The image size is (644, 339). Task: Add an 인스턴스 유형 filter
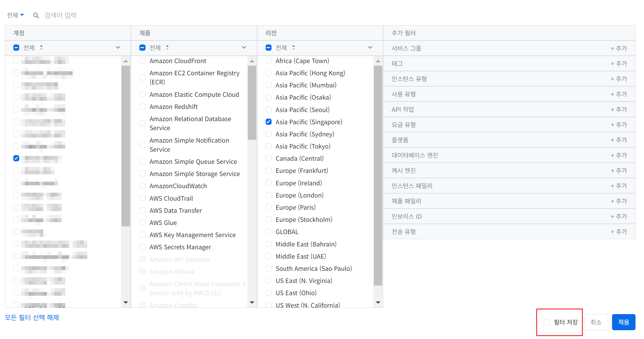click(x=619, y=79)
